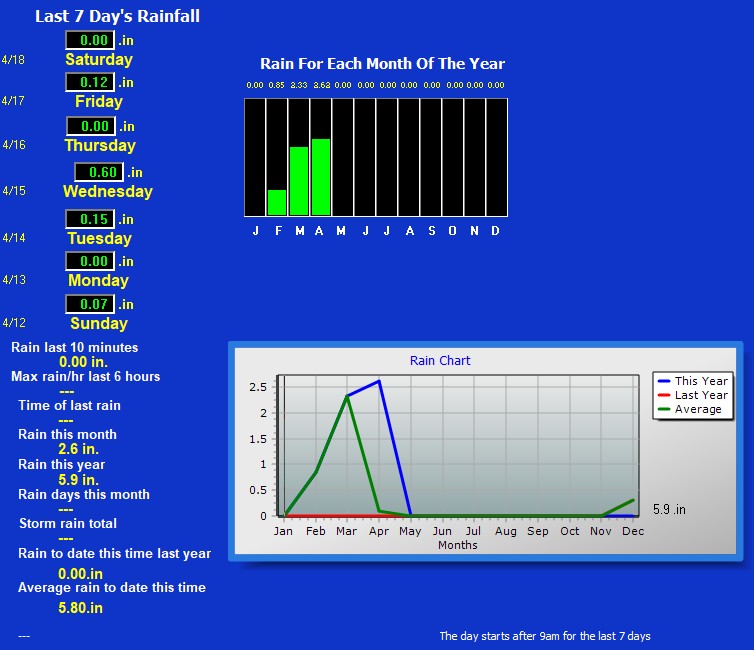Click the Wednesday 0.60 rainfall box
The image size is (754, 650).
click(99, 172)
